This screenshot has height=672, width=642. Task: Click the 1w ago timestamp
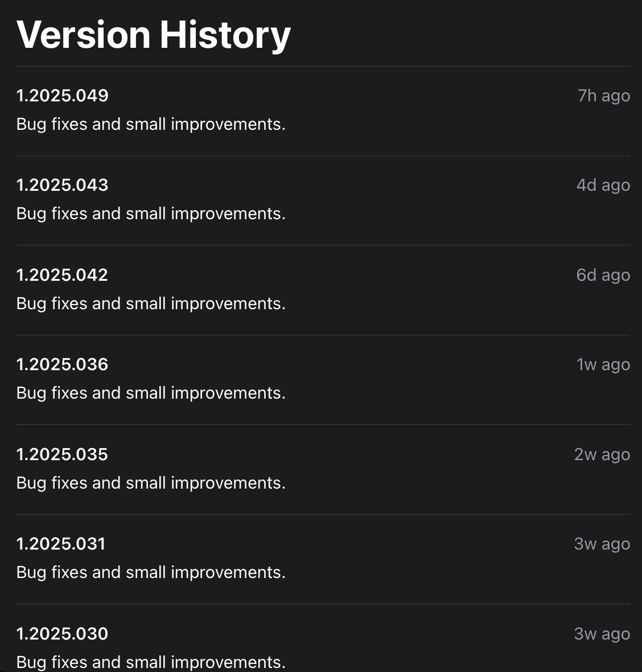coord(603,364)
